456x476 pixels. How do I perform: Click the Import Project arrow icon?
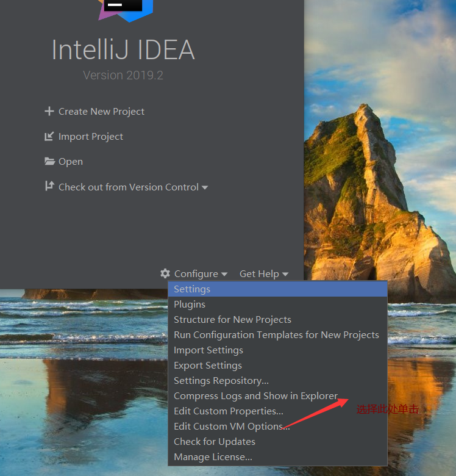49,136
